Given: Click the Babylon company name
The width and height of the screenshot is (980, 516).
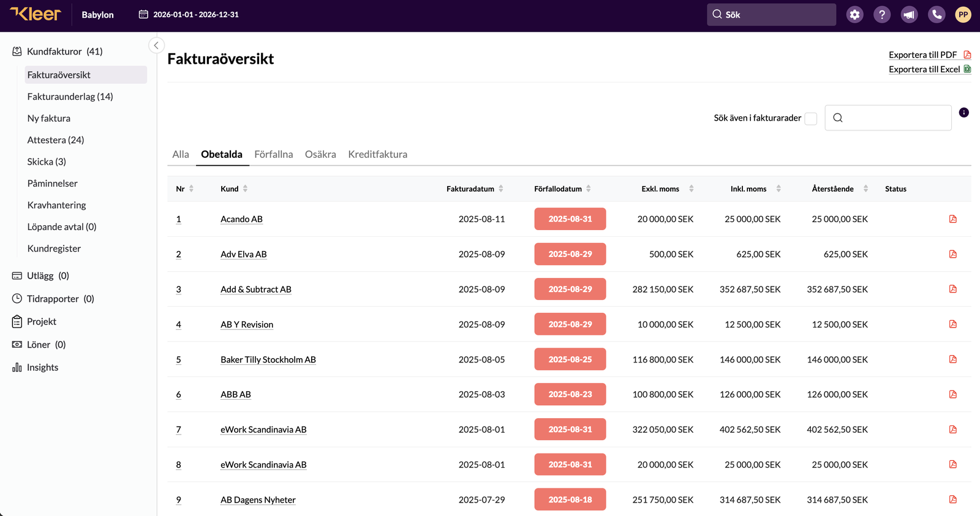Looking at the screenshot, I should click(98, 15).
